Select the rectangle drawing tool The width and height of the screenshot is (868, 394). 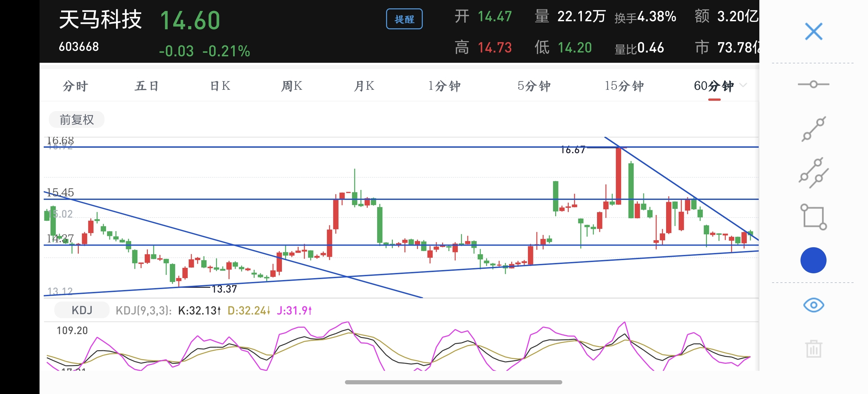813,217
